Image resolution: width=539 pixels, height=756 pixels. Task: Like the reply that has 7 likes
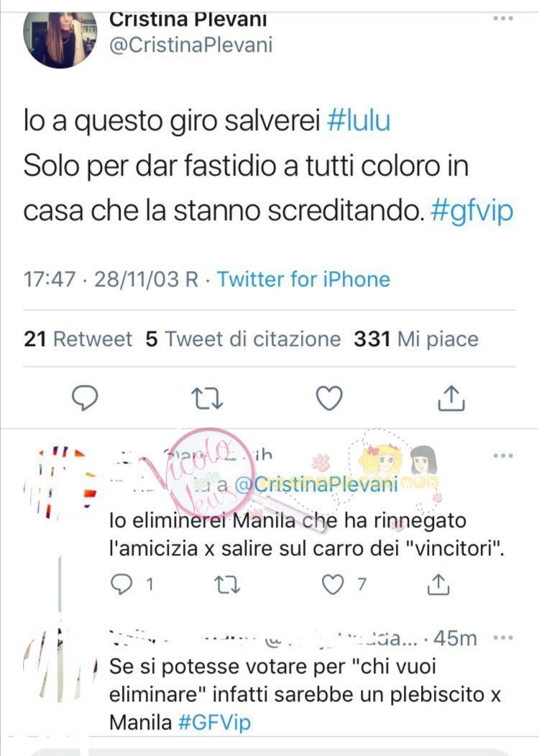pos(333,584)
